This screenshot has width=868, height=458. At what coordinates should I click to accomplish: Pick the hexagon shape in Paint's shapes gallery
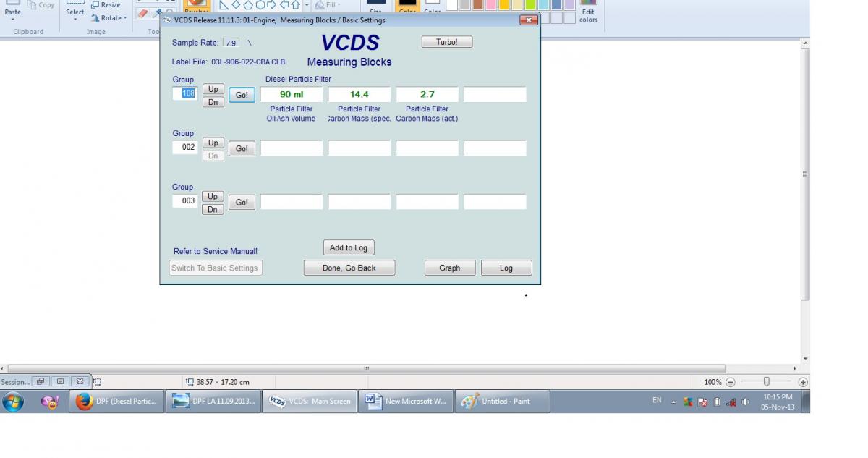coord(260,4)
